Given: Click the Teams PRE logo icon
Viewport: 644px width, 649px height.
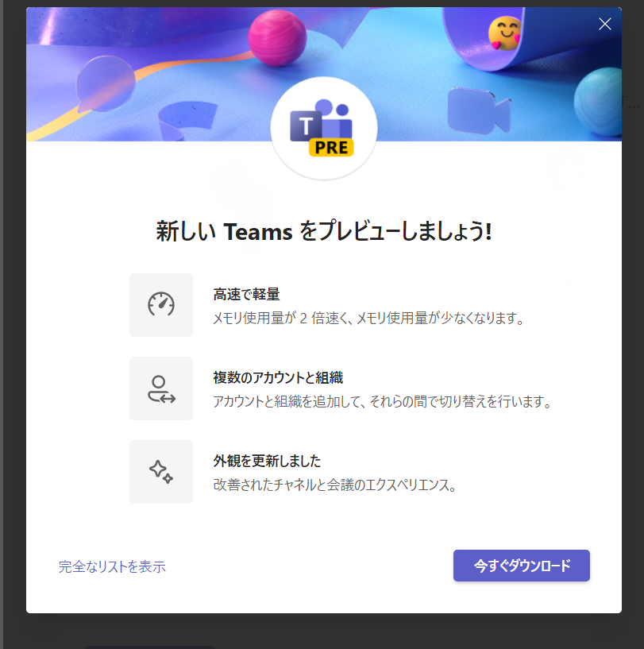Looking at the screenshot, I should point(322,128).
